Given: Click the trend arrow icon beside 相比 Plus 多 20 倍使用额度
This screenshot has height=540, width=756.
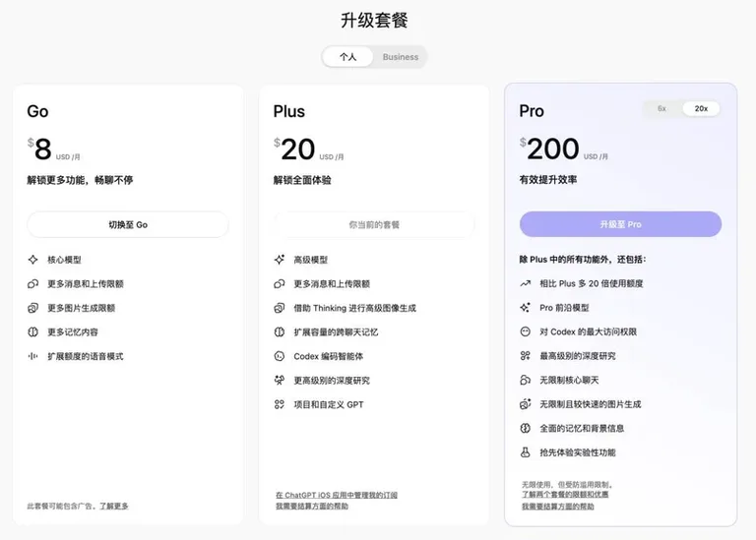Looking at the screenshot, I should click(525, 283).
